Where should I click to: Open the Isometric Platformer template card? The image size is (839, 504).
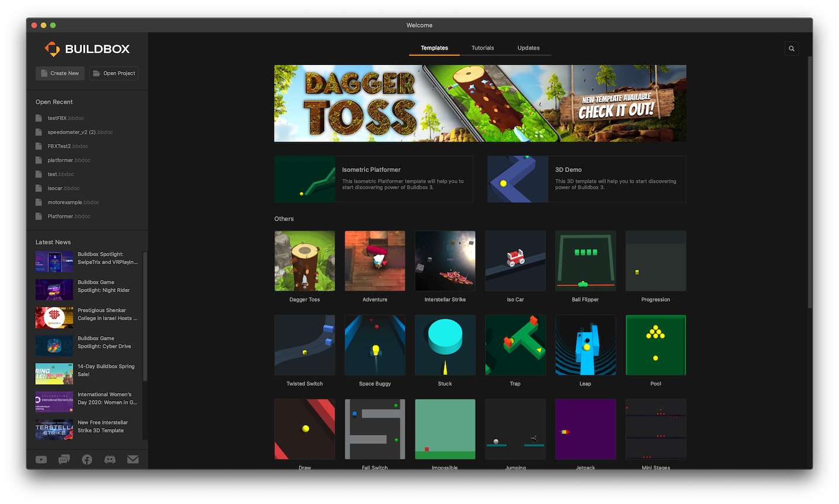click(373, 179)
